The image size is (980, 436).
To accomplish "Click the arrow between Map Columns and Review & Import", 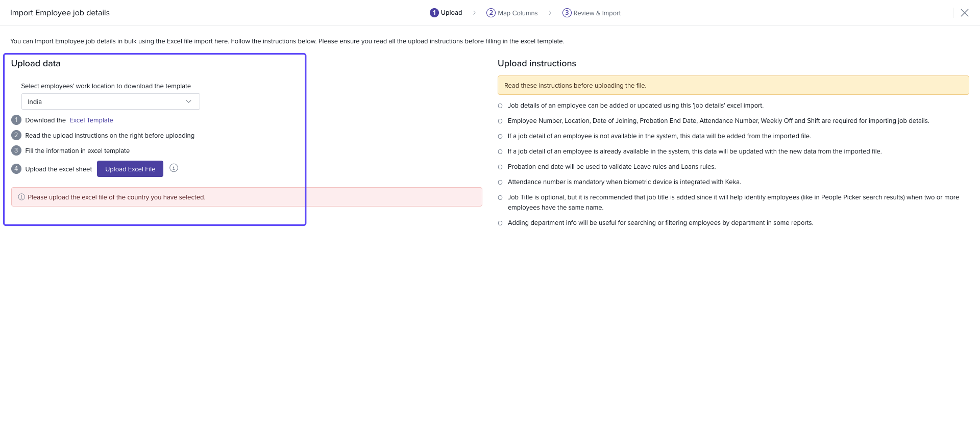I will coord(550,13).
